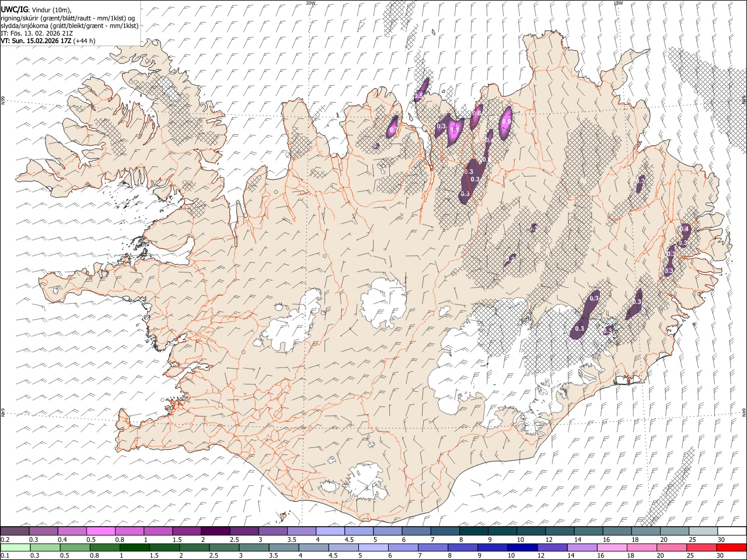Click the '0.9' precipitation value on the map

507,121
